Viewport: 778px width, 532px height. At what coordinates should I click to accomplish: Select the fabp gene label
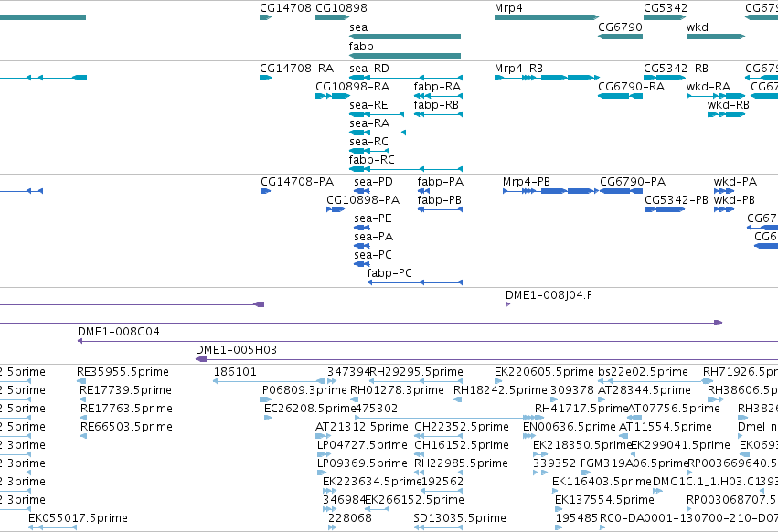point(361,46)
